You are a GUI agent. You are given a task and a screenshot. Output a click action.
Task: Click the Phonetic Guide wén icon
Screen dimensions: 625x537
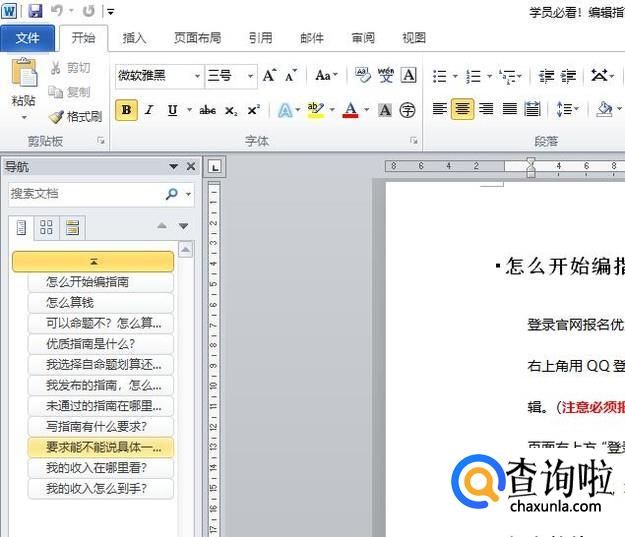pos(385,75)
